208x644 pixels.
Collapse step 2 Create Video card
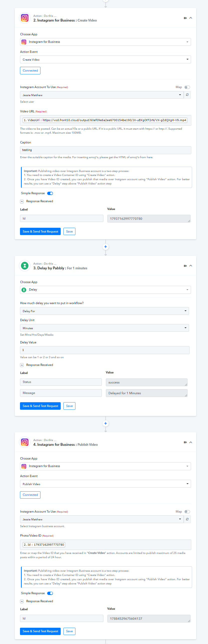(191, 18)
